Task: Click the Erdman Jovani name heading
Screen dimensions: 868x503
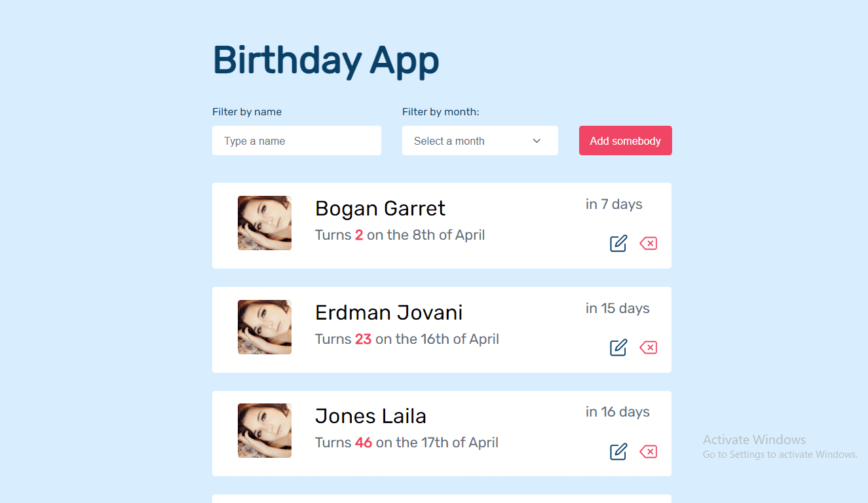Action: click(388, 312)
